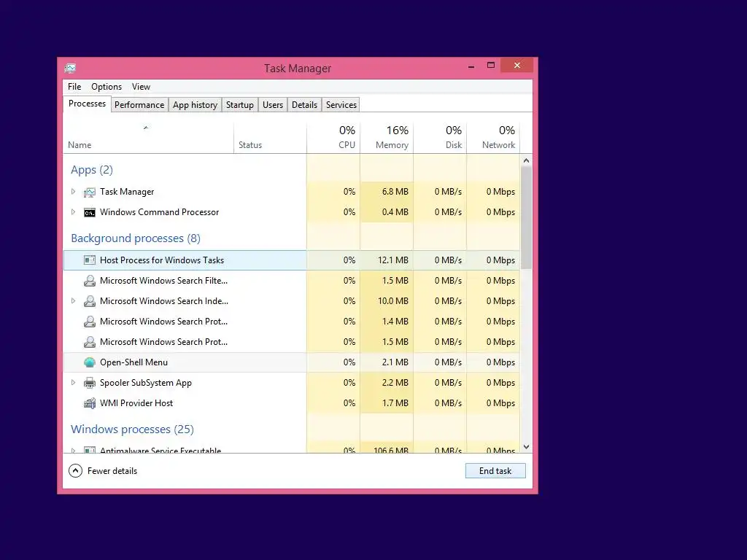The width and height of the screenshot is (747, 560).
Task: Click the Task Manager process row icon
Action: coord(90,192)
